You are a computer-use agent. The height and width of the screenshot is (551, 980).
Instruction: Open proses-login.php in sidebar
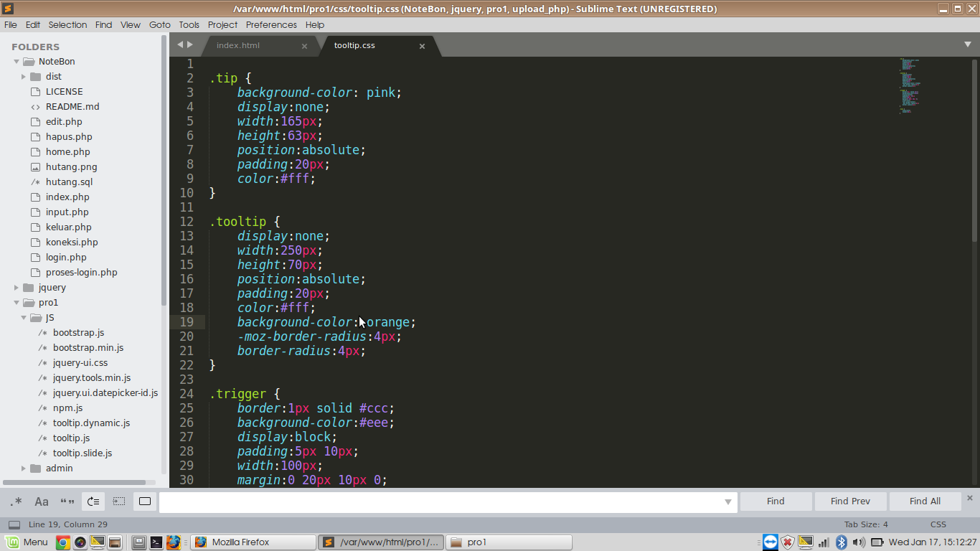81,273
